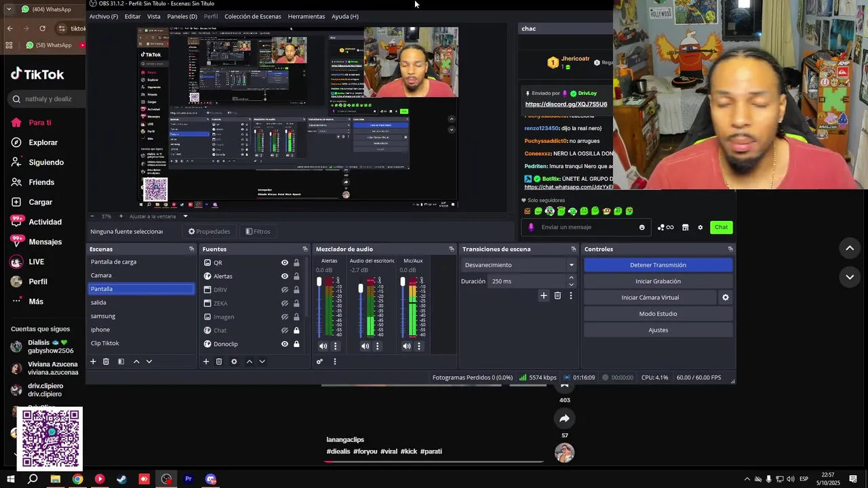
Task: Move selected scene down with arrow icon
Action: [149, 361]
